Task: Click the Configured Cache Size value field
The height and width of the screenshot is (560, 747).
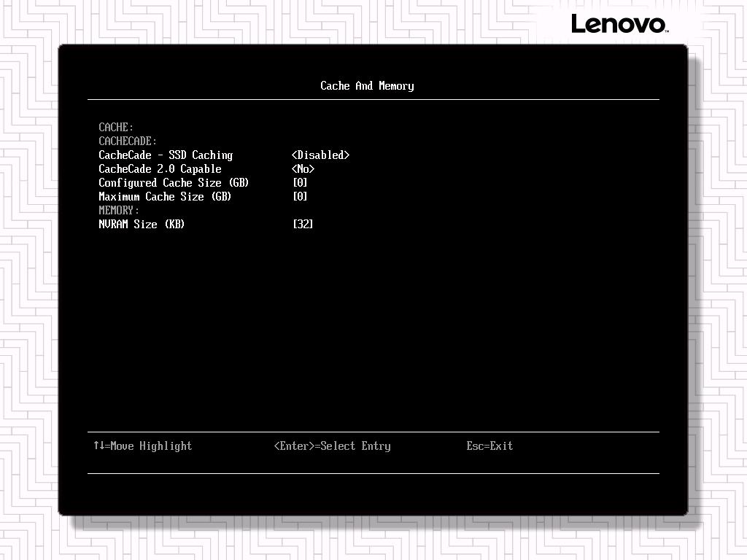Action: point(300,183)
